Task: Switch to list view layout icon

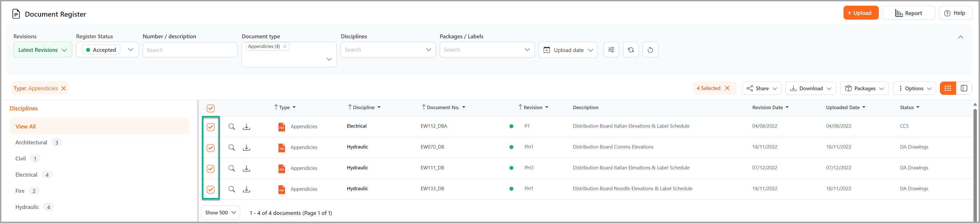Action: tap(948, 88)
